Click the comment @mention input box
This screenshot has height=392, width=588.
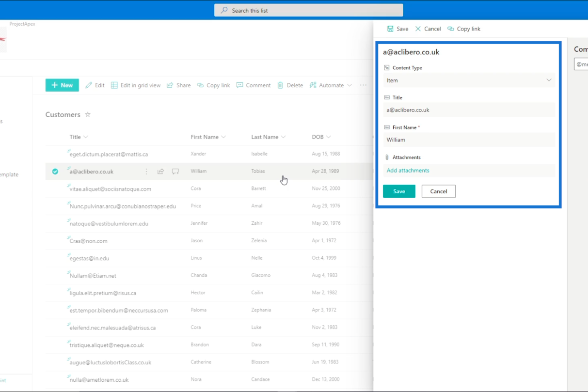coord(581,64)
